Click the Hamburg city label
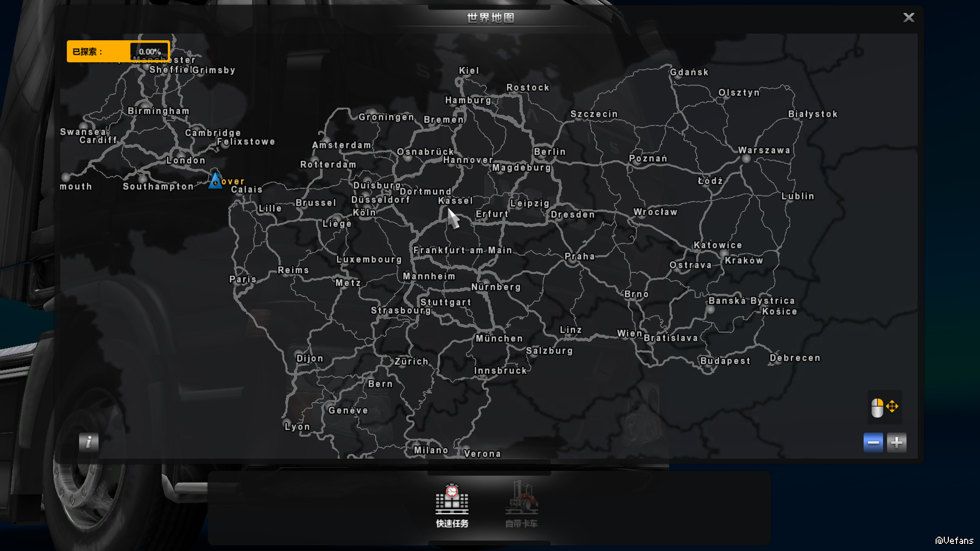The width and height of the screenshot is (980, 551). pyautogui.click(x=468, y=100)
